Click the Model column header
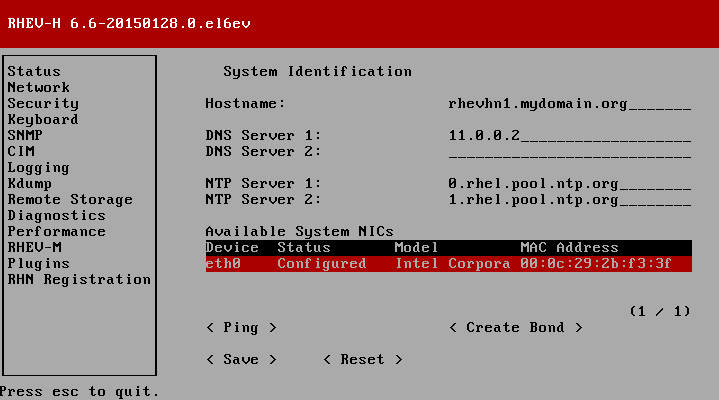The height and width of the screenshot is (400, 719). point(416,248)
